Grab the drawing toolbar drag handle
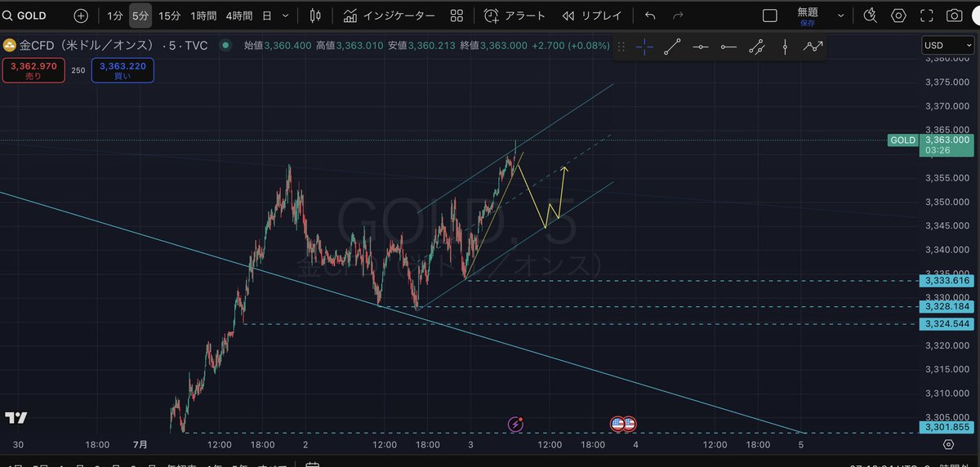Viewport: 980px width, 467px height. (x=621, y=47)
